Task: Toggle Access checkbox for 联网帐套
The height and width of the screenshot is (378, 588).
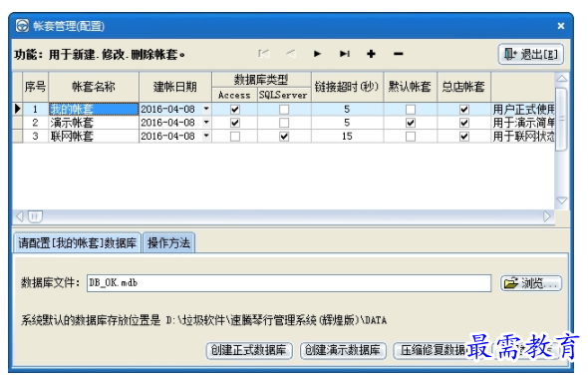Action: click(x=235, y=137)
